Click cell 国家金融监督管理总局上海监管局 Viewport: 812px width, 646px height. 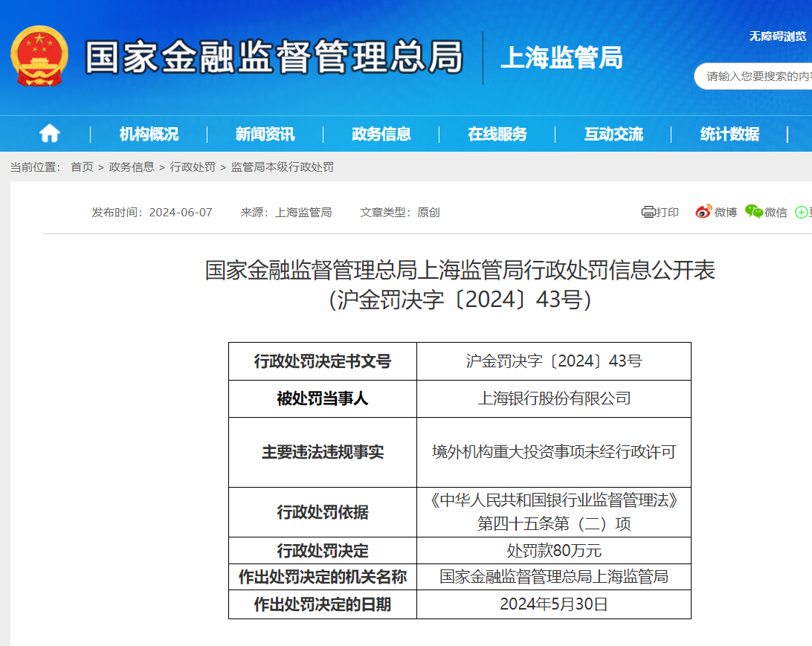coord(553,577)
